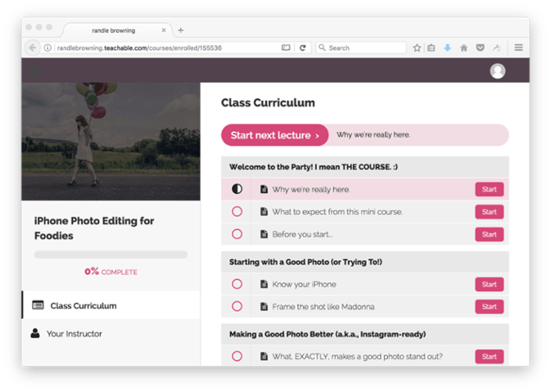Close the randle browning tab
551x392 pixels.
164,30
